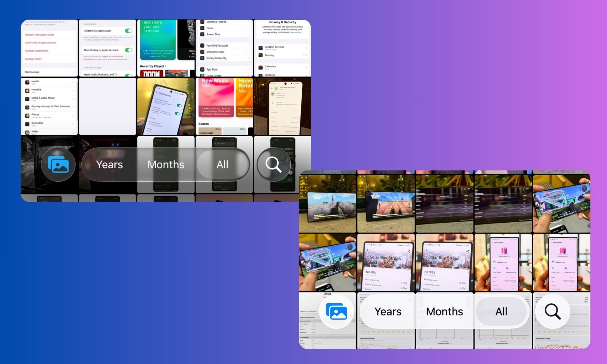Image resolution: width=607 pixels, height=364 pixels.
Task: Click the Sounds & Haptics icon
Action: [202, 22]
